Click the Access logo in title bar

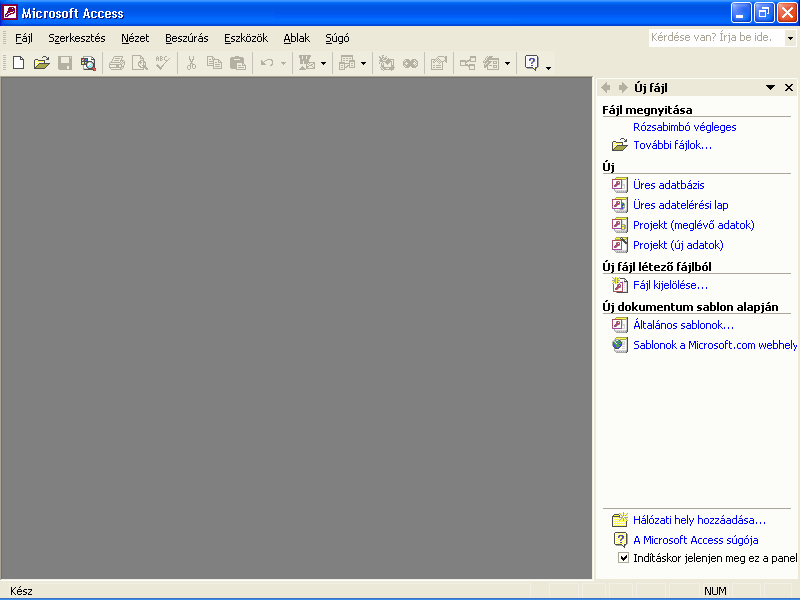coord(10,12)
